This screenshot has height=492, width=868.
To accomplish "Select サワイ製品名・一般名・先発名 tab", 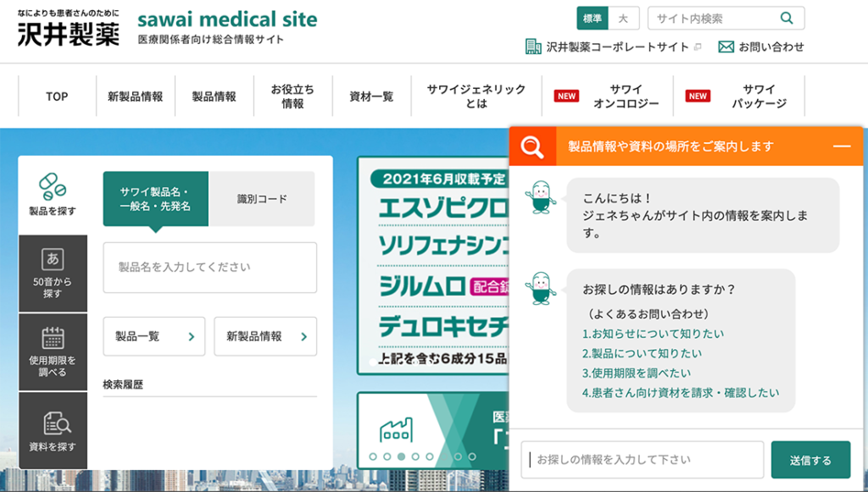I will (156, 199).
